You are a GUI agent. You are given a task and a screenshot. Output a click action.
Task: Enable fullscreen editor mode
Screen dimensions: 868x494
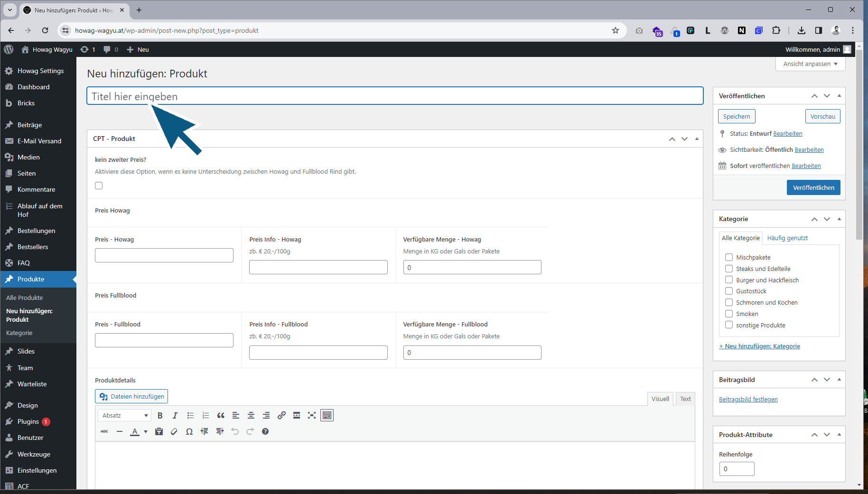(x=312, y=415)
